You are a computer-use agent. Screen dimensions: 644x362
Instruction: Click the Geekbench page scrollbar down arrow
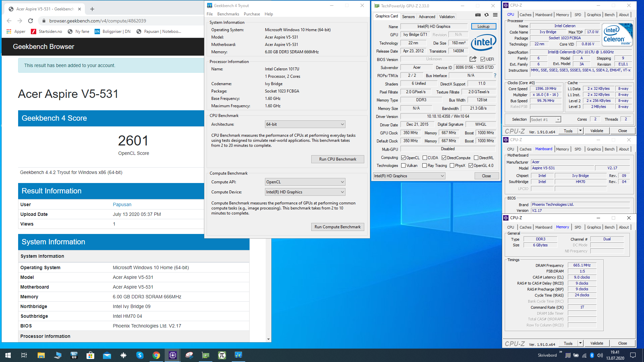pyautogui.click(x=268, y=339)
